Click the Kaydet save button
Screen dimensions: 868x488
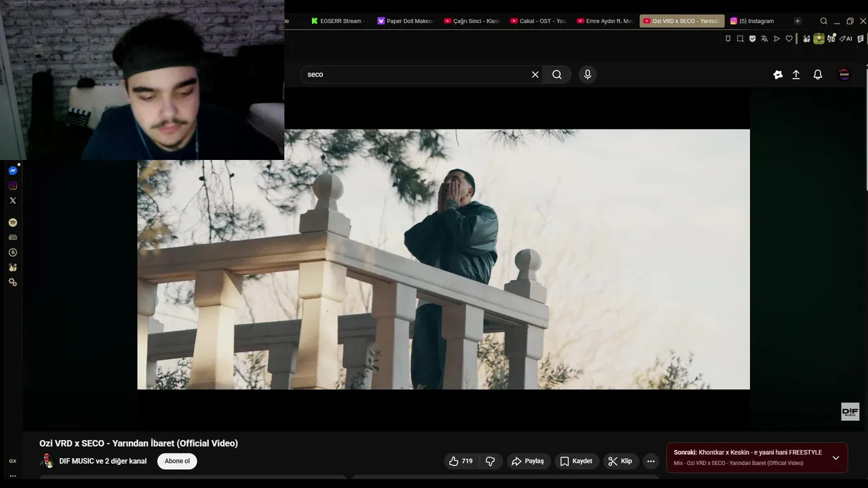(x=576, y=461)
